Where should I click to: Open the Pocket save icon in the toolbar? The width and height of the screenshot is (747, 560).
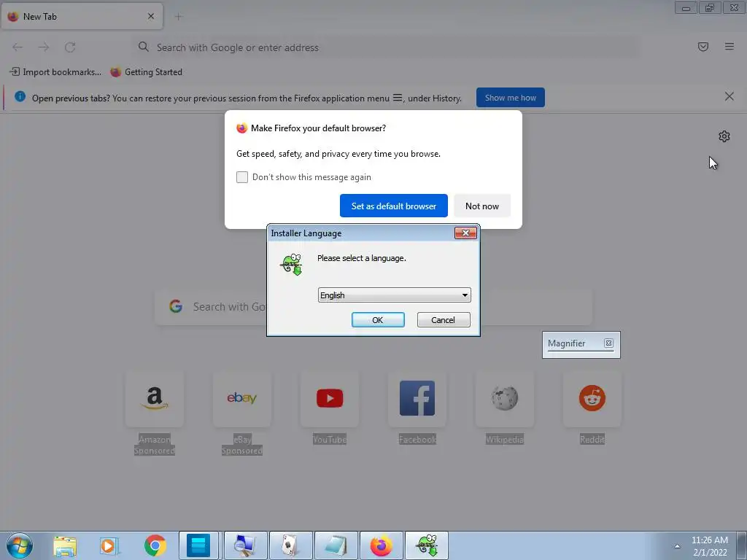click(x=703, y=47)
